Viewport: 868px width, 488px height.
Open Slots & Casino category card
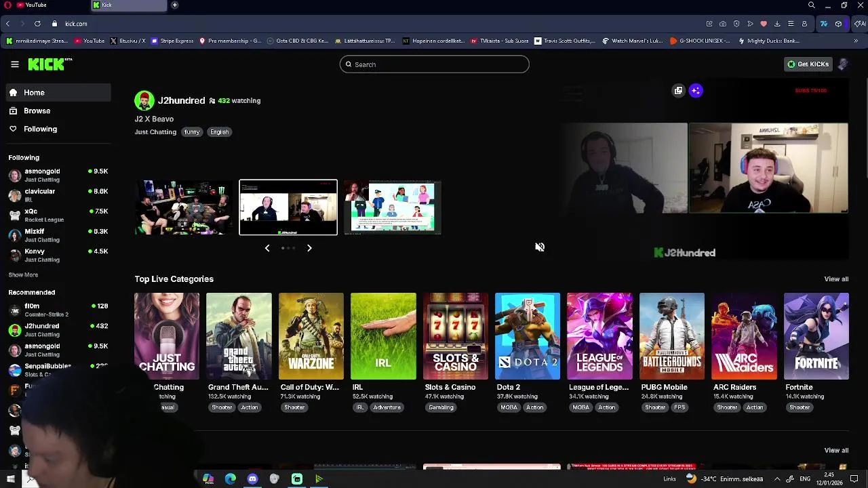456,336
